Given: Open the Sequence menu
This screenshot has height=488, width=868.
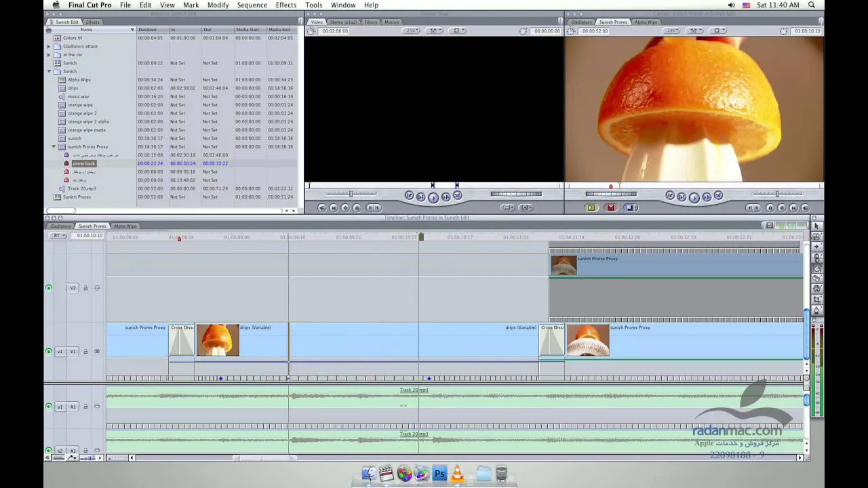Looking at the screenshot, I should click(252, 5).
